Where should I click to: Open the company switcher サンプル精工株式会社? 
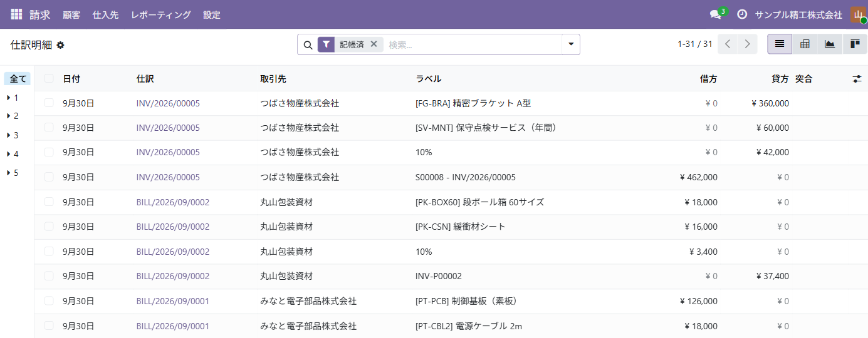click(x=798, y=14)
